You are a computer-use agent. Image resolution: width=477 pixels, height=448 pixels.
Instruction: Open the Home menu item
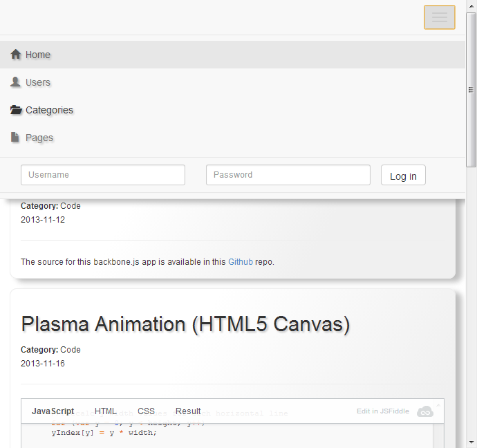[x=38, y=55]
